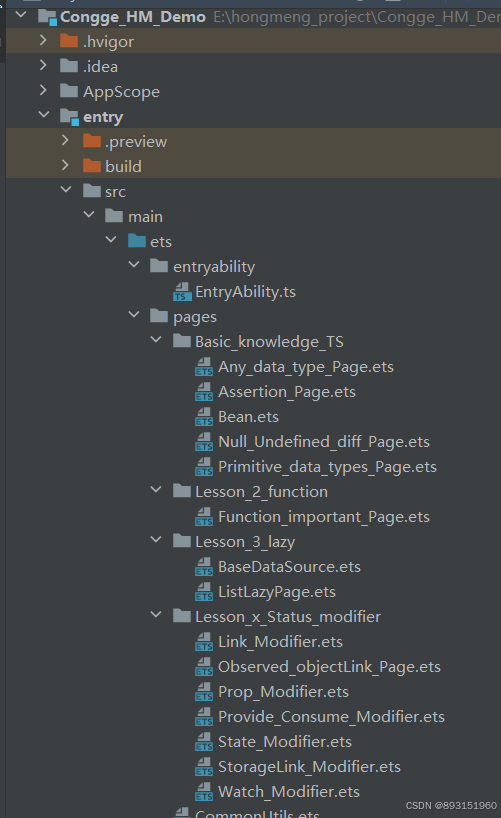Click the orange .hvigor folder icon
Screen dimensions: 501x818
point(69,41)
